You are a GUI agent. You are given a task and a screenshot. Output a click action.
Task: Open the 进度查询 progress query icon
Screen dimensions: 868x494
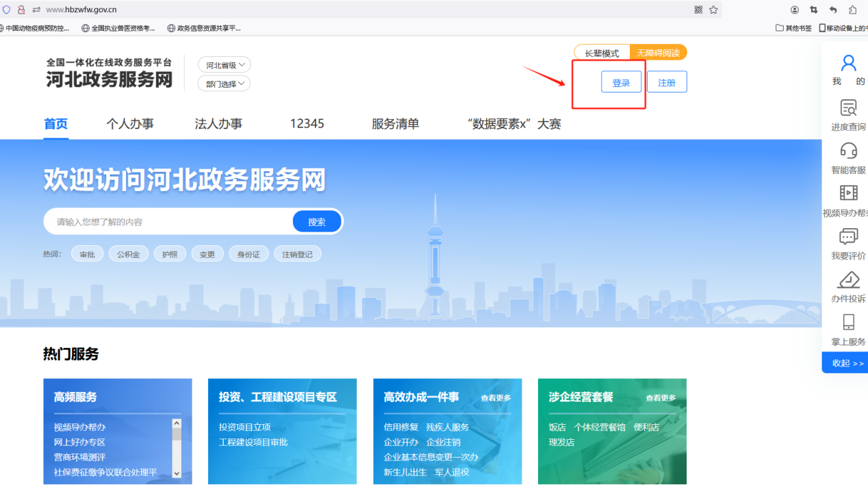pyautogui.click(x=848, y=108)
